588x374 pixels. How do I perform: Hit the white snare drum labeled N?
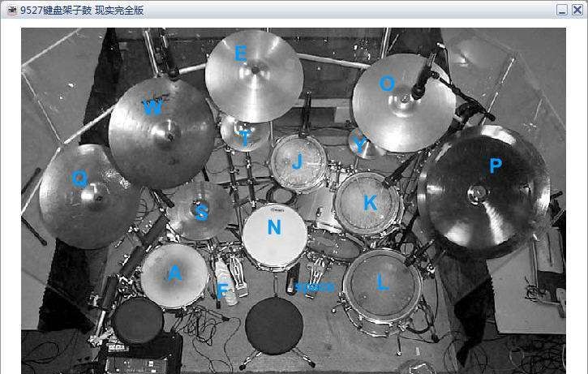(x=274, y=236)
